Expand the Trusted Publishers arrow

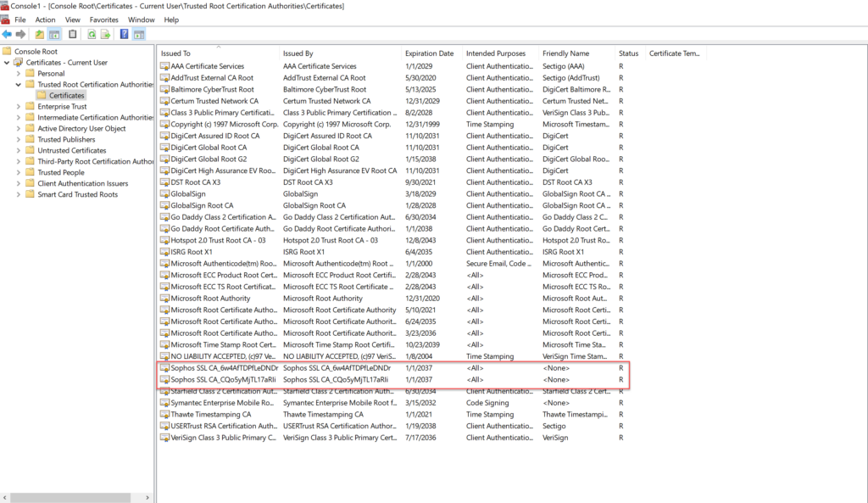(x=19, y=140)
